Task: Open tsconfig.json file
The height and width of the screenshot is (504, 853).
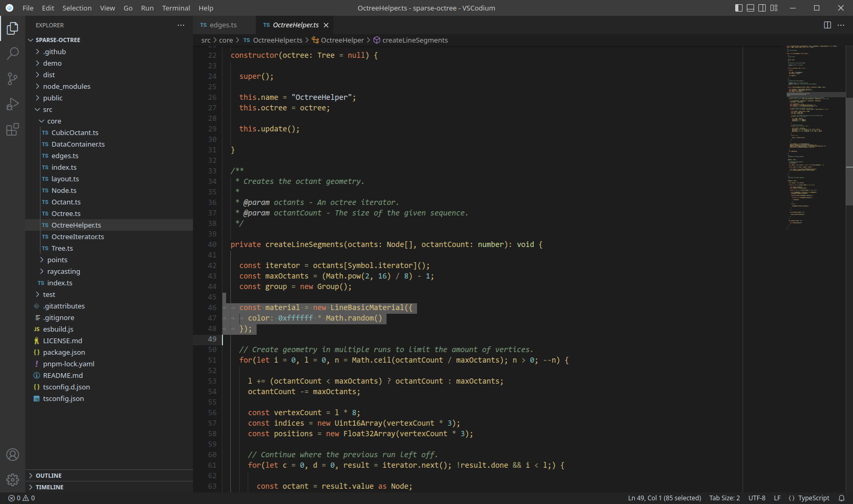Action: coord(109,398)
